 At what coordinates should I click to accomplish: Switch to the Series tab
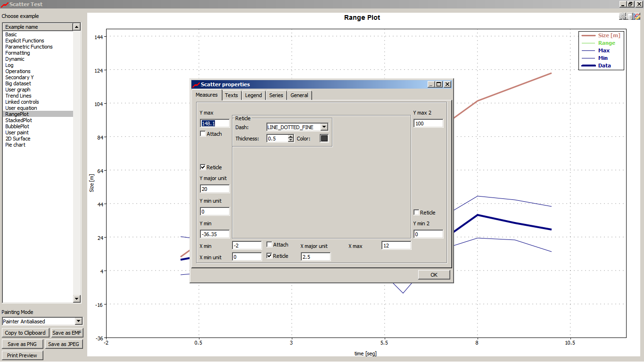tap(276, 95)
